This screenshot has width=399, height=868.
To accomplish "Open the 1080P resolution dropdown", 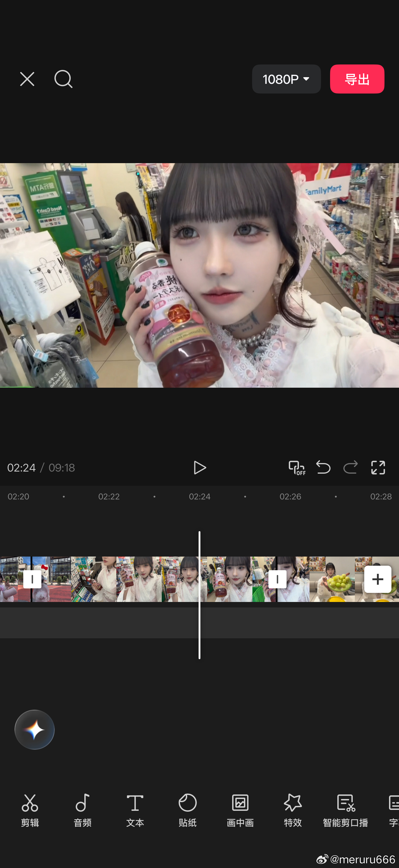I will click(286, 79).
